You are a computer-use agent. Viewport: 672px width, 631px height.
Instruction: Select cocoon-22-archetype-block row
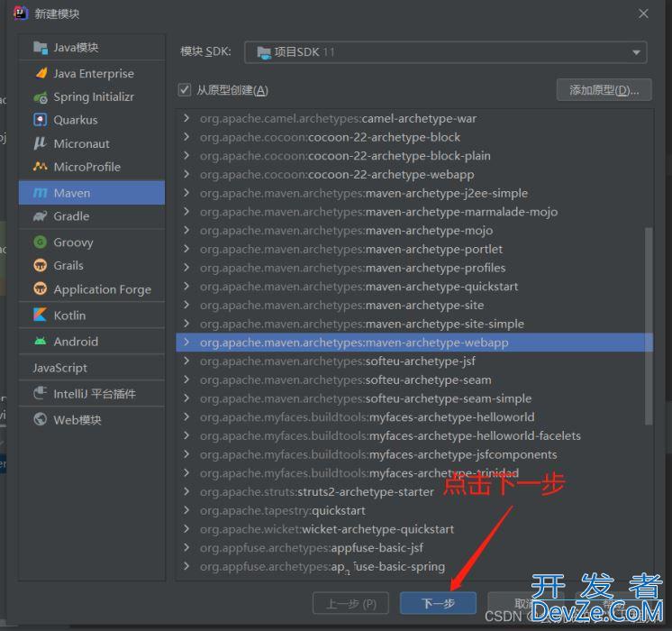414,137
